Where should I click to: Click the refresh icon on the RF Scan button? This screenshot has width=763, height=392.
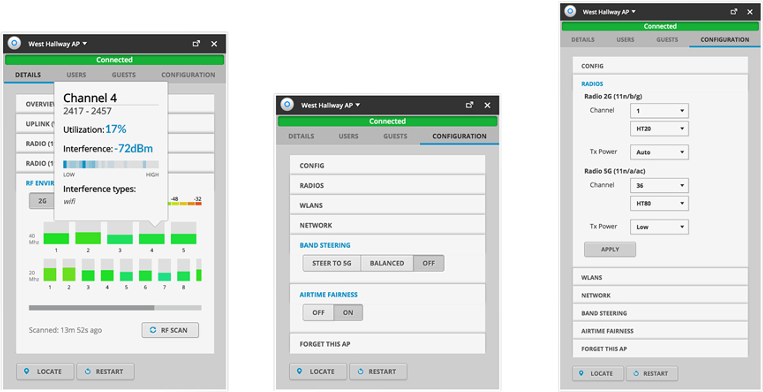[x=152, y=330]
